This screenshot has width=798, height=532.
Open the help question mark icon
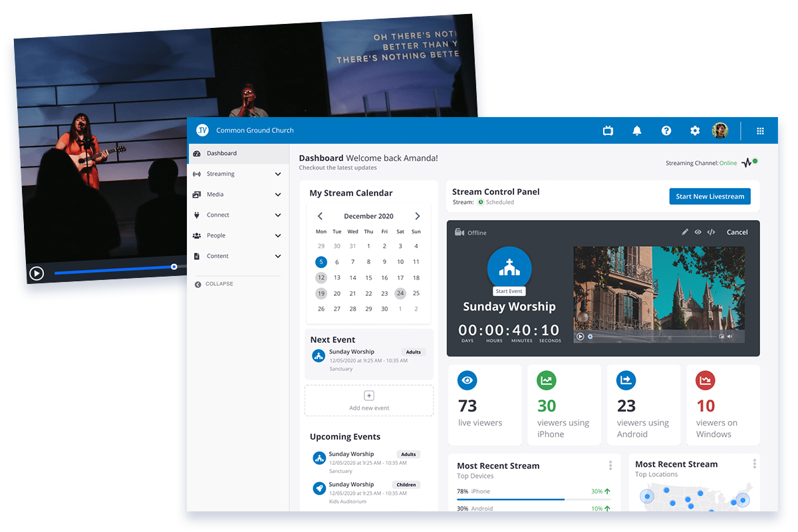click(x=666, y=131)
